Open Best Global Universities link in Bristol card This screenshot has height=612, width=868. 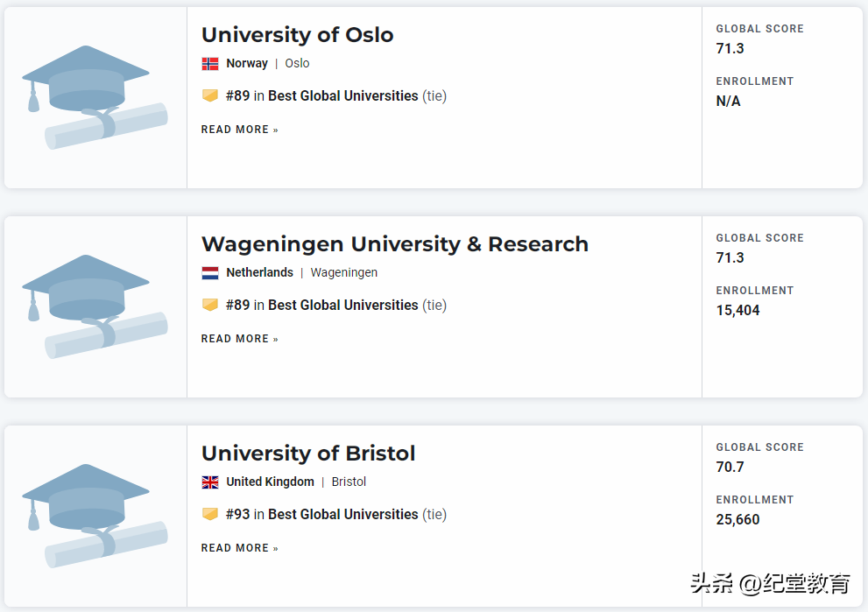pyautogui.click(x=342, y=515)
